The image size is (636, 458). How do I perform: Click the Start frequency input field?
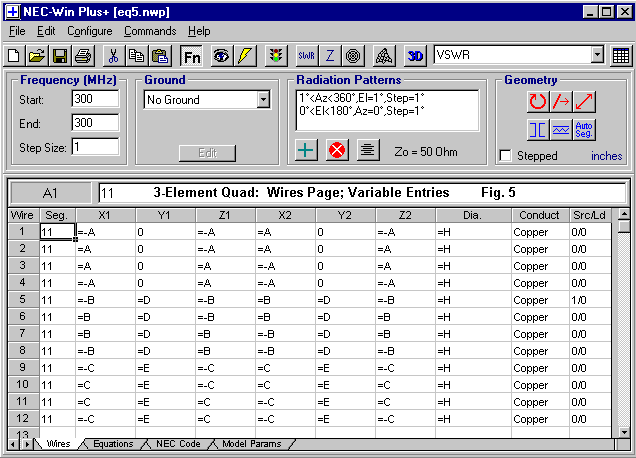click(95, 99)
